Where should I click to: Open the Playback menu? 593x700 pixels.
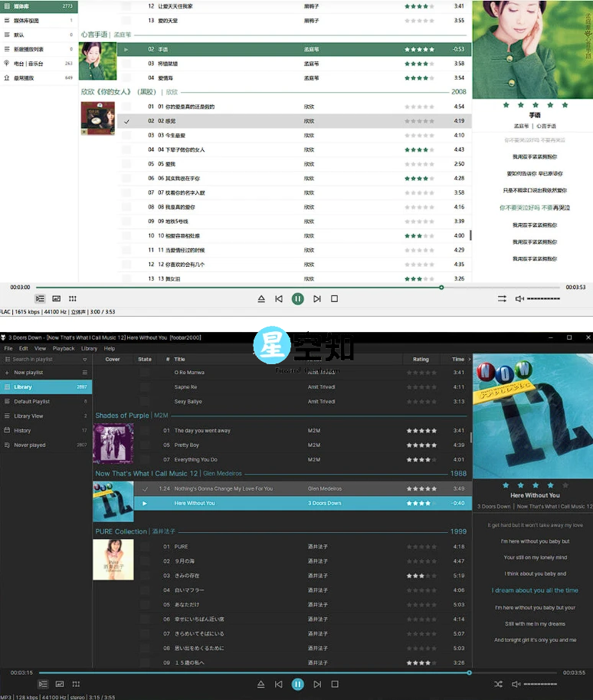(x=64, y=349)
